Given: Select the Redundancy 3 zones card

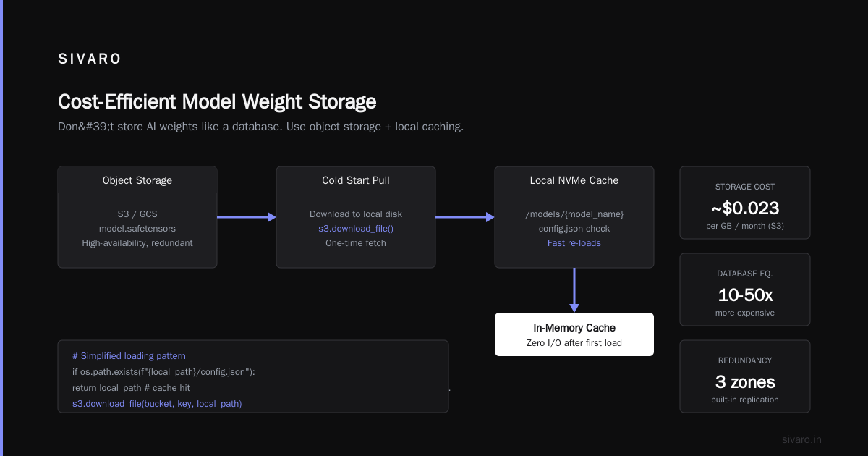Looking at the screenshot, I should pos(745,376).
